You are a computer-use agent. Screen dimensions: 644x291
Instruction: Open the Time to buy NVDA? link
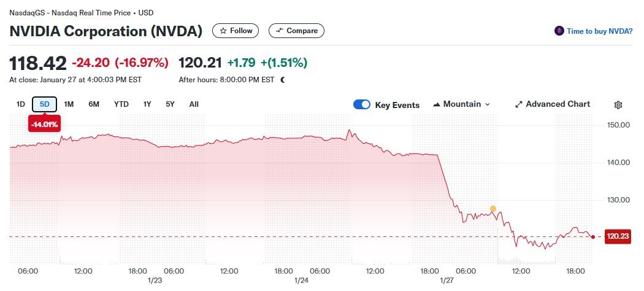[599, 31]
